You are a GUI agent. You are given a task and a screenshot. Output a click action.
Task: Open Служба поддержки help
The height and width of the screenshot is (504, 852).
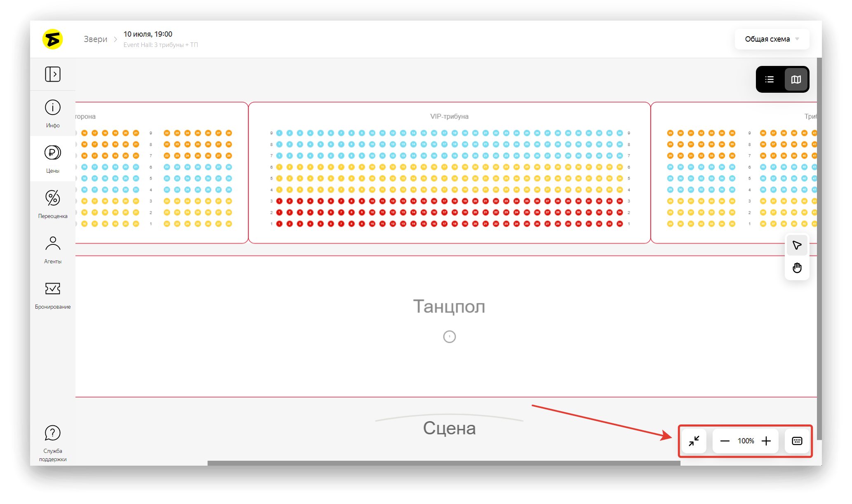pyautogui.click(x=53, y=443)
